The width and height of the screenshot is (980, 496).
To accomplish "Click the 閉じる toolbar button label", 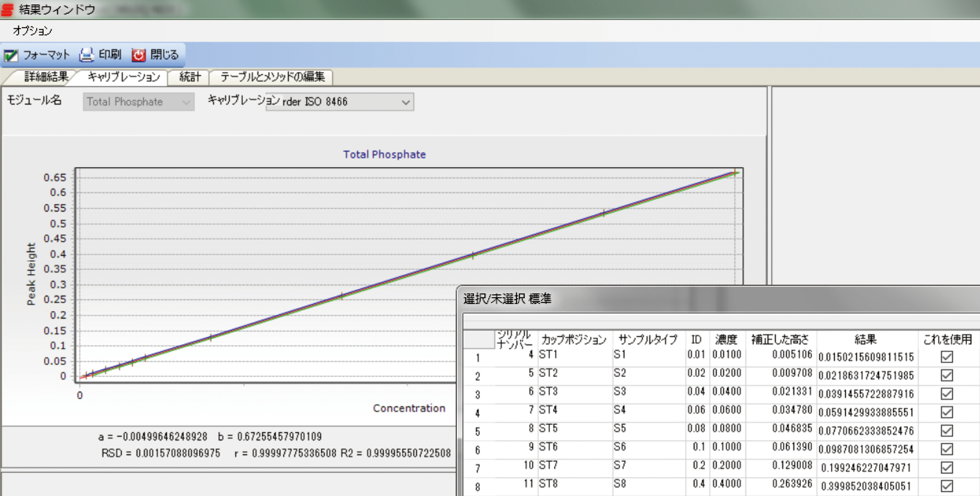I will pyautogui.click(x=165, y=55).
